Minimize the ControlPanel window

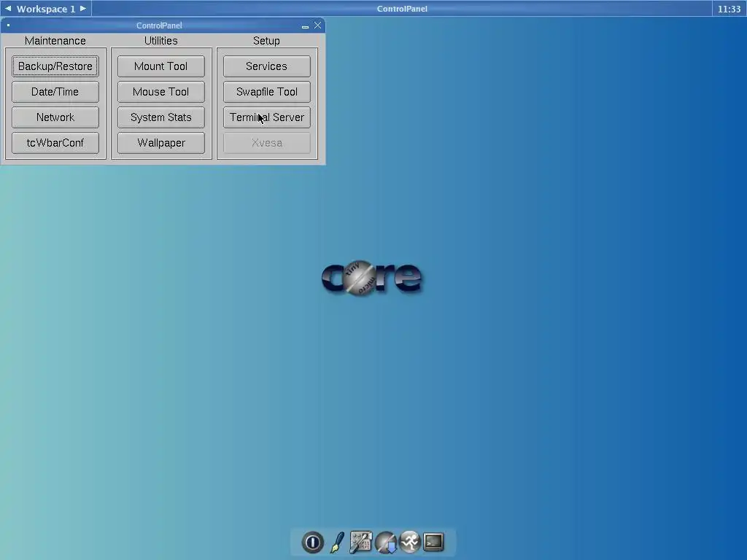pos(305,26)
